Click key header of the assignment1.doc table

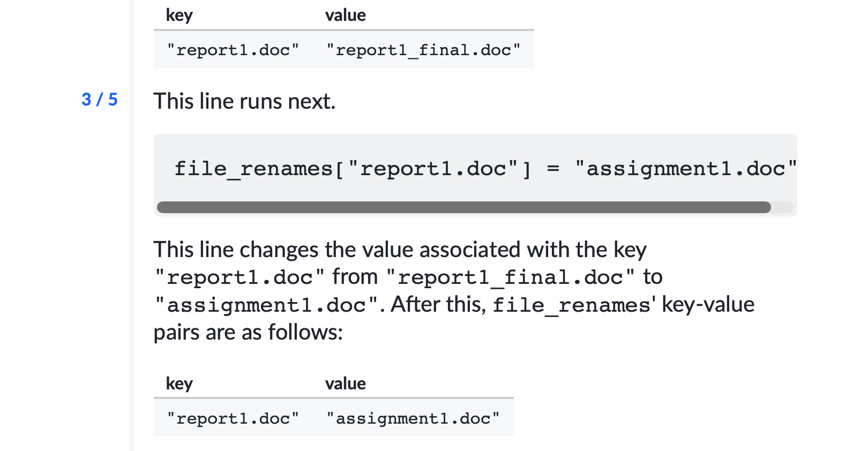click(179, 384)
